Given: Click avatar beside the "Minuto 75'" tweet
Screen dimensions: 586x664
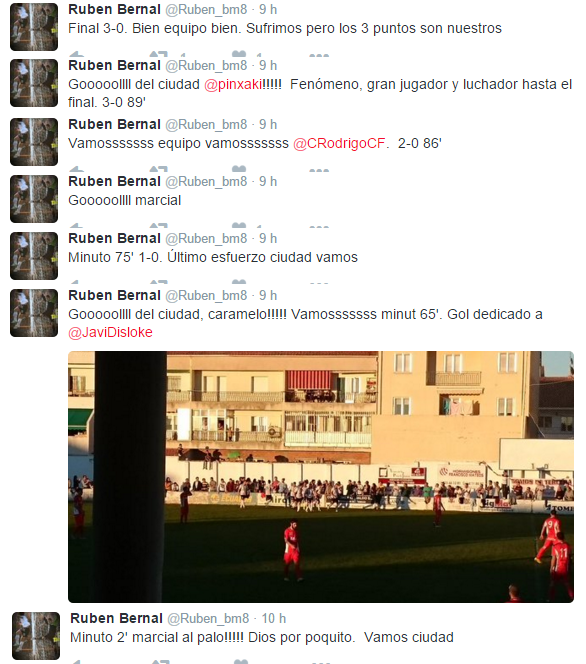Looking at the screenshot, I should coord(34,256).
